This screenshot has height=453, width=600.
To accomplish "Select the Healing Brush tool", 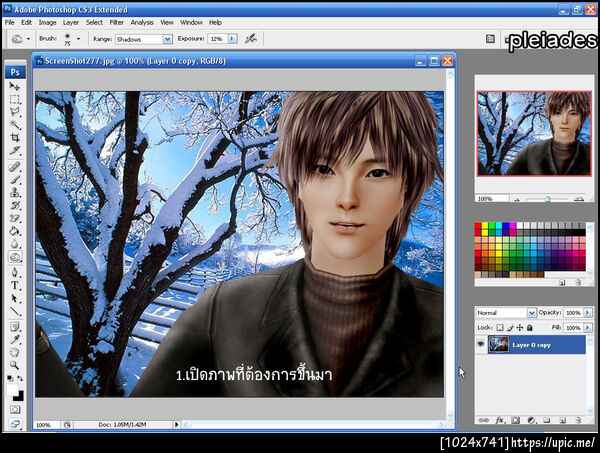I will tap(15, 167).
